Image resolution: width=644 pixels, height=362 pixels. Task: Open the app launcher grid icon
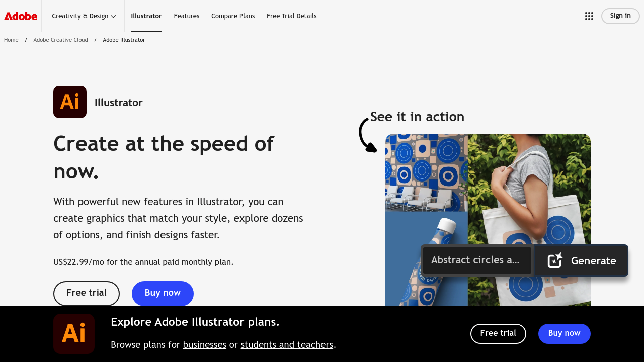[589, 16]
